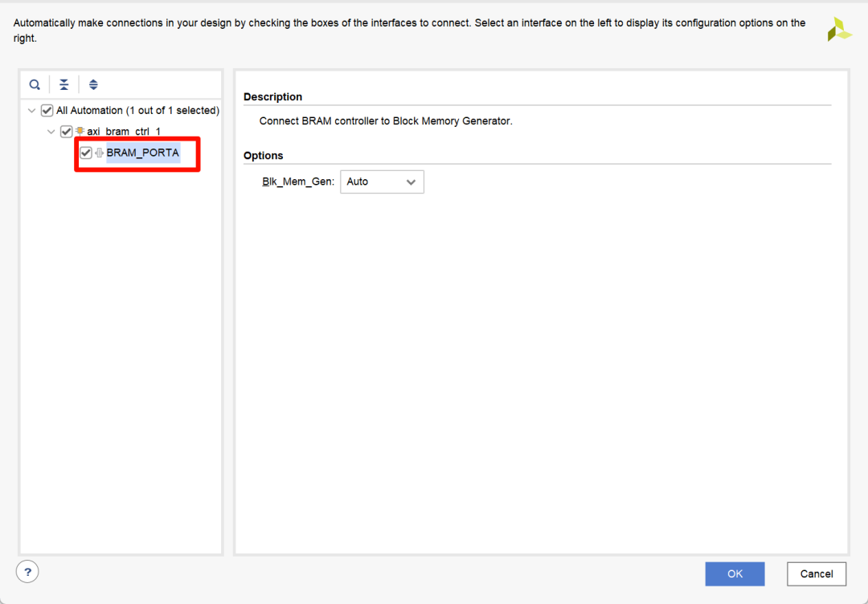
Task: Click the Cancel button
Action: tap(816, 573)
